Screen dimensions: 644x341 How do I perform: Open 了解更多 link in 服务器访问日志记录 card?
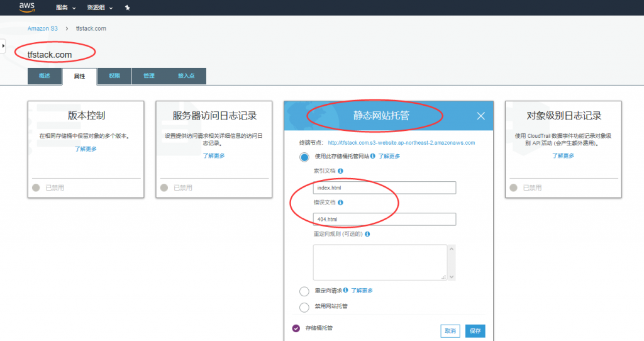214,155
